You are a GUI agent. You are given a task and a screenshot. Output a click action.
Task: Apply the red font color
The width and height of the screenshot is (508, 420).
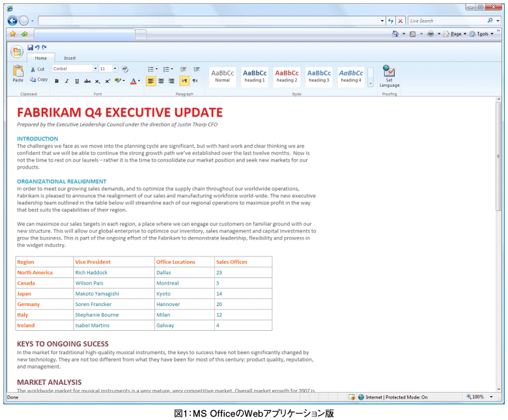pos(133,81)
